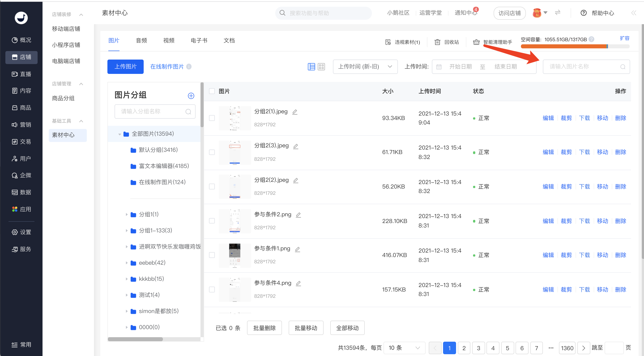644x356 pixels.
Task: Switch to the 视频 tab
Action: pos(169,41)
